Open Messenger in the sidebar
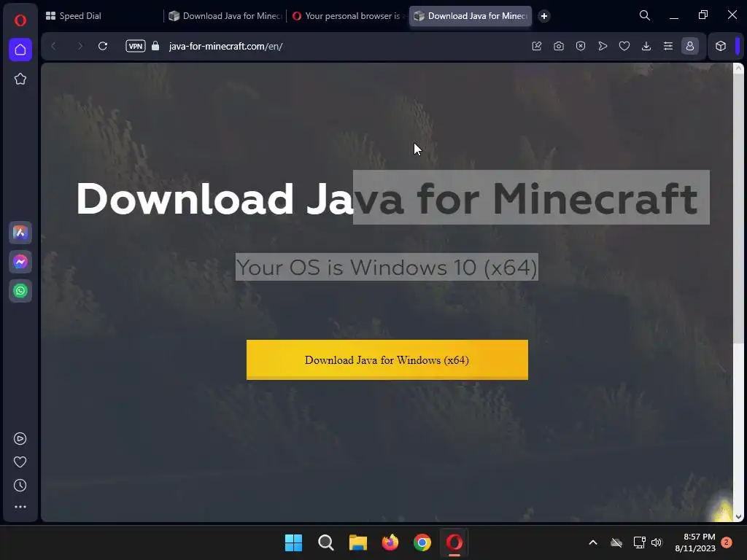This screenshot has height=560, width=747. tap(20, 262)
